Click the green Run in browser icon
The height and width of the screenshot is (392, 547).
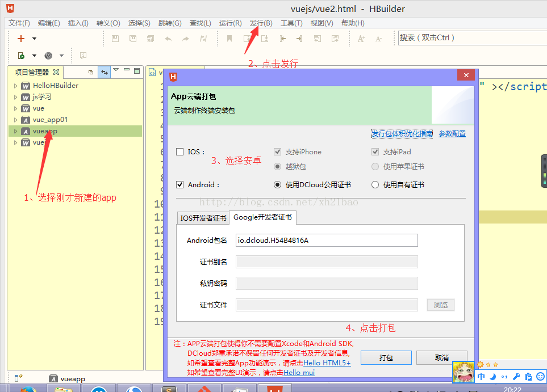click(21, 56)
